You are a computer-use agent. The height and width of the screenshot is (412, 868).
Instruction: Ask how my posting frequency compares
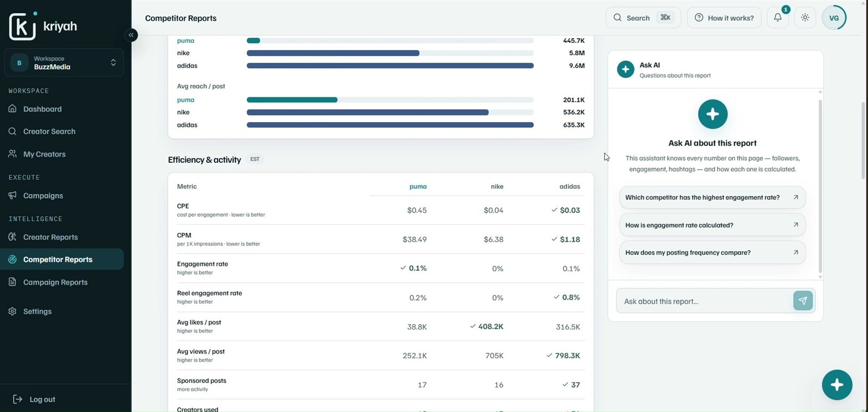712,252
